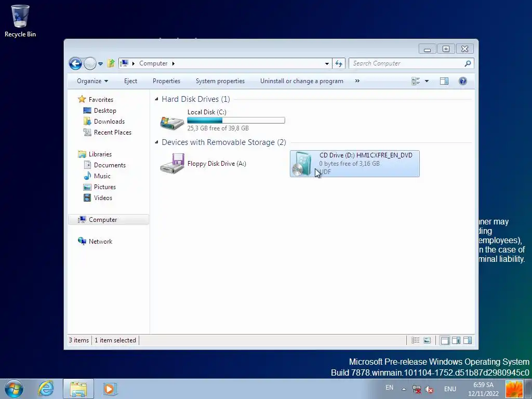Toggle the navigation pane layout button
Viewport: 532px width, 399px height.
[x=445, y=340]
